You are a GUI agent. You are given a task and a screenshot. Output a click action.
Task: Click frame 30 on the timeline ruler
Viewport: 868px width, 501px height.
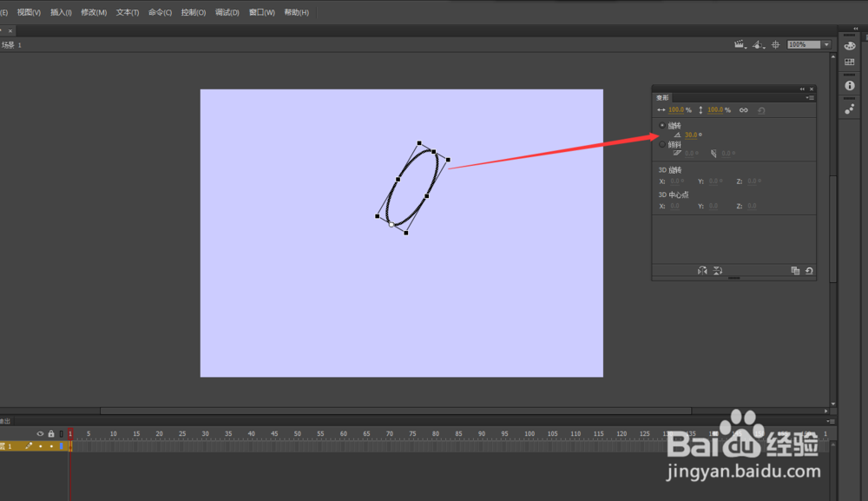click(205, 434)
